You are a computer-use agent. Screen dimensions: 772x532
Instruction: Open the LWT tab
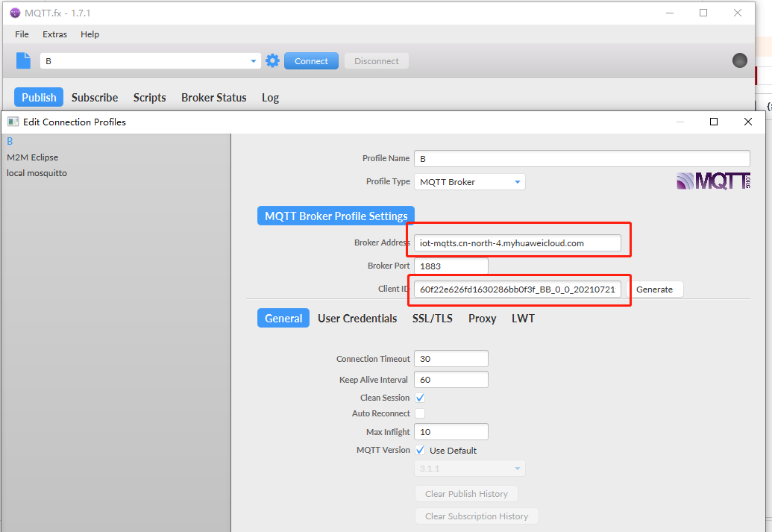pos(523,318)
